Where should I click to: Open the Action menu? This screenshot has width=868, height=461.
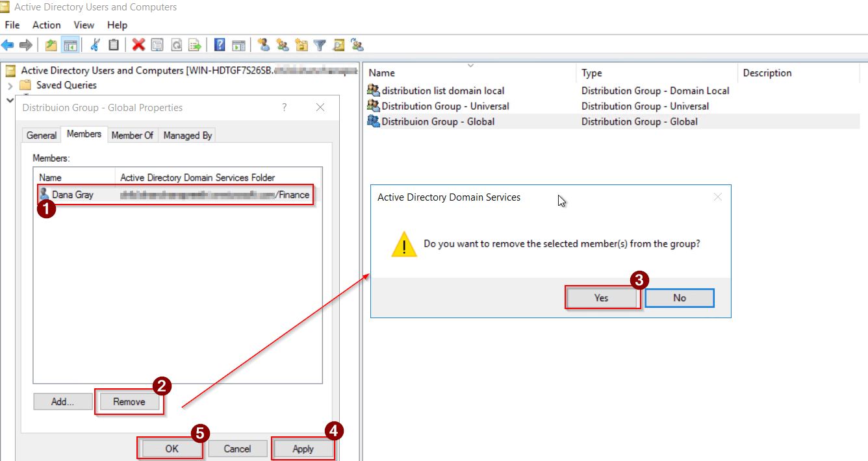[46, 25]
